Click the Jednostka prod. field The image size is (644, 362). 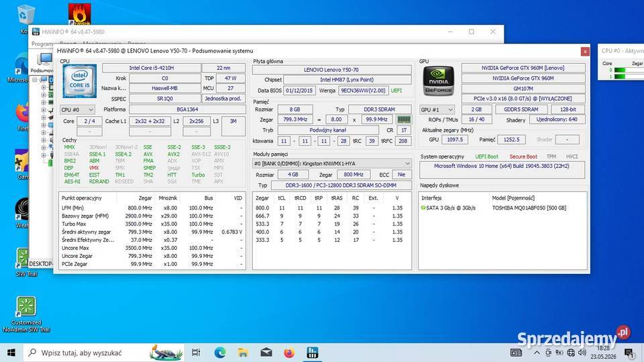pyautogui.click(x=223, y=99)
